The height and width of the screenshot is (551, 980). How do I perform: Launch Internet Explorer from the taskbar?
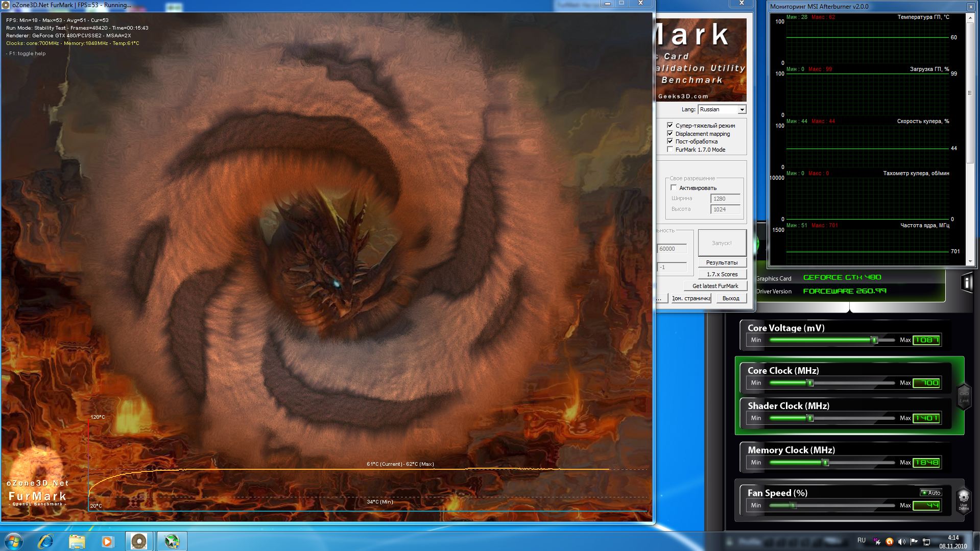[46, 541]
